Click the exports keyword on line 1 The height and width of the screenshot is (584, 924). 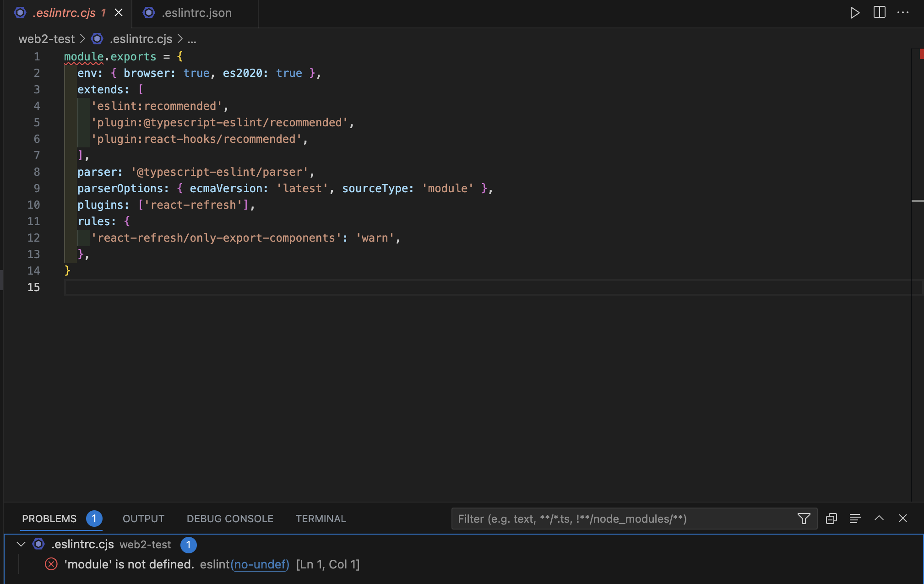[x=133, y=57]
